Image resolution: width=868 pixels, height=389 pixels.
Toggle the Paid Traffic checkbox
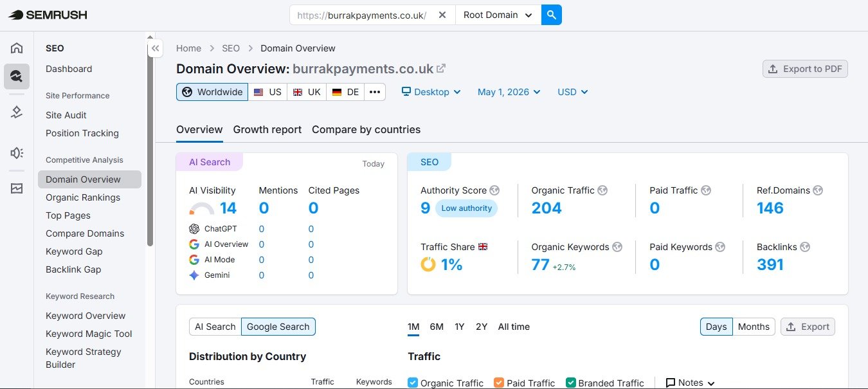coord(499,383)
